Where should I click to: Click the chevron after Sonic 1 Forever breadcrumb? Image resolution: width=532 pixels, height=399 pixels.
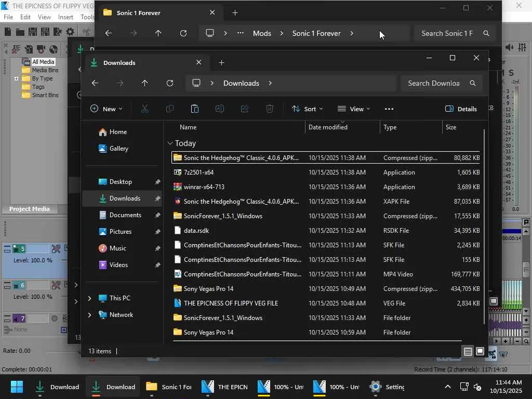coord(352,33)
